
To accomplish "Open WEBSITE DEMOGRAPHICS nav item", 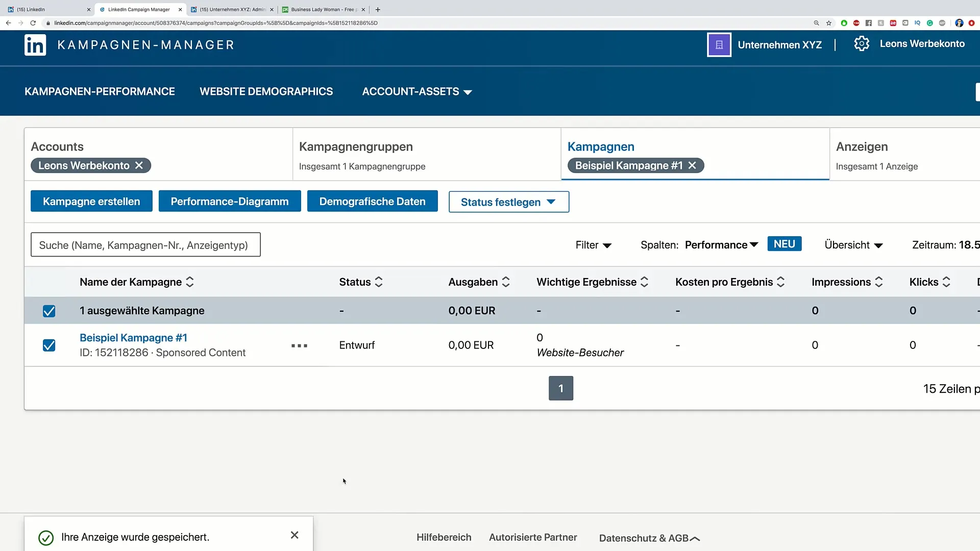I will [x=266, y=92].
